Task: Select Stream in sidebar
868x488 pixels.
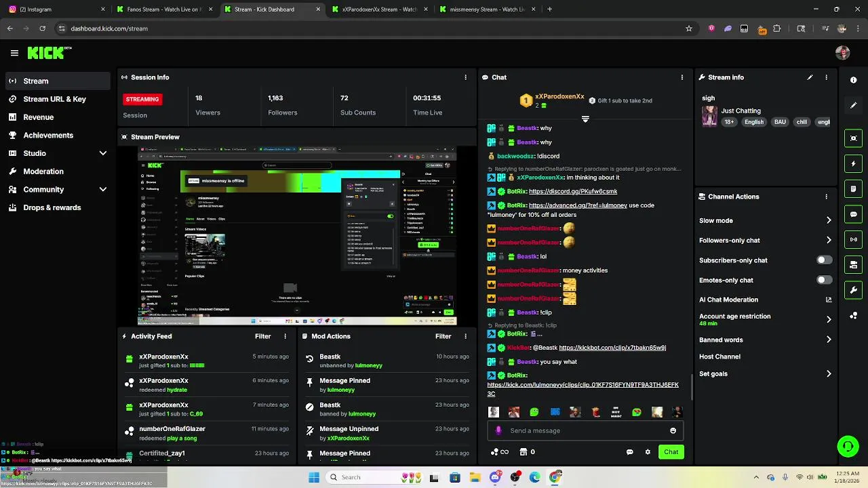Action: coord(58,81)
